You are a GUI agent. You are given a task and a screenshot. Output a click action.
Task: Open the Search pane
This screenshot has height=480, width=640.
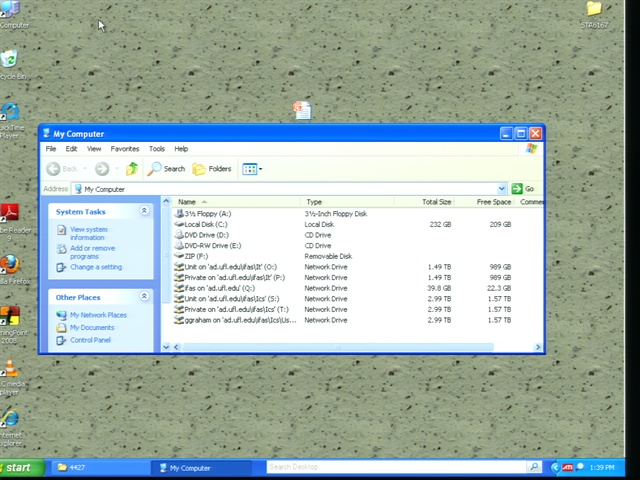pos(166,169)
